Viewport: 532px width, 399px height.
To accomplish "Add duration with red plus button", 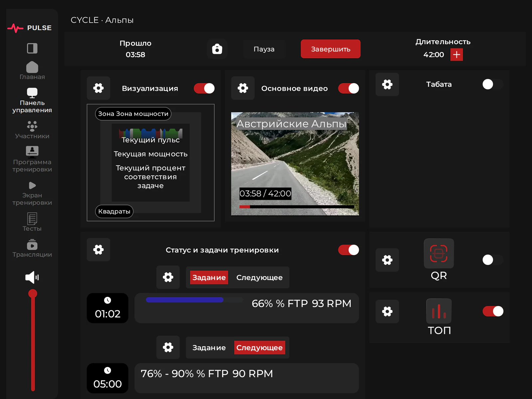I will 457,55.
